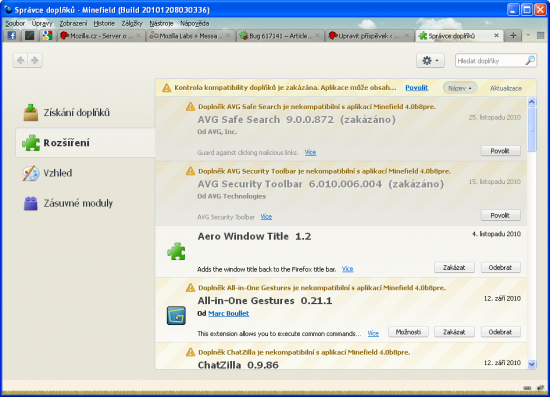
Task: Switch to Bug 617141 Article tab
Action: coord(280,36)
